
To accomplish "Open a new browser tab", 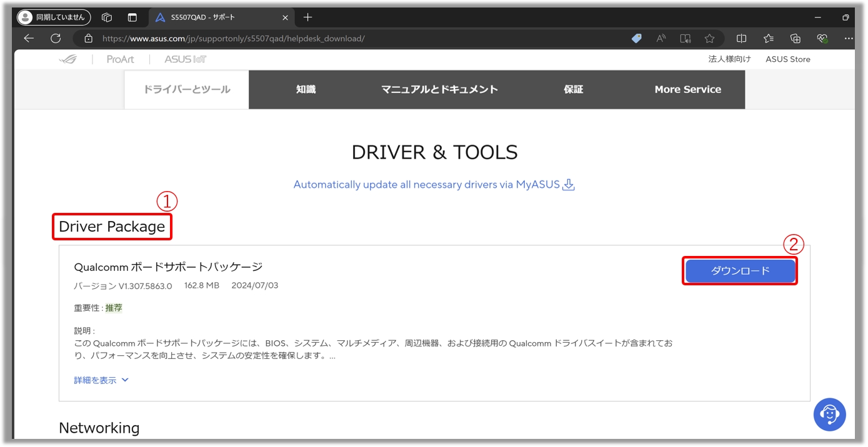I will click(307, 17).
